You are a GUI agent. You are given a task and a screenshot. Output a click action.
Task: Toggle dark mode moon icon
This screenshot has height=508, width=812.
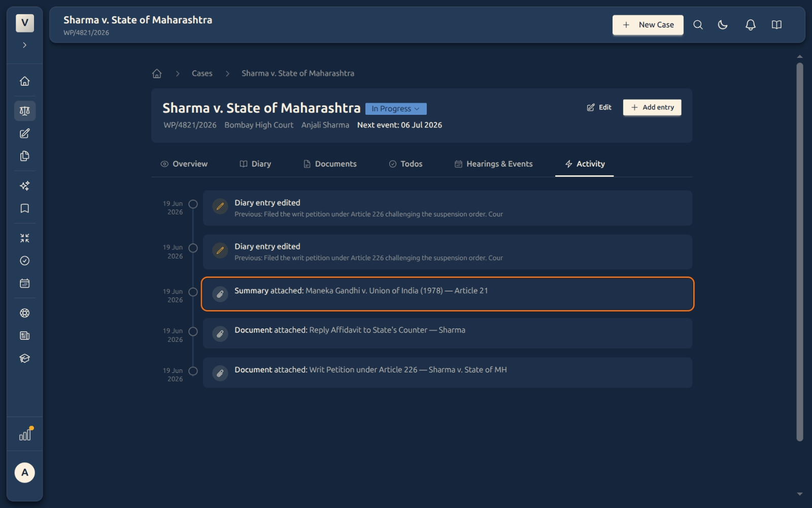[x=723, y=25]
